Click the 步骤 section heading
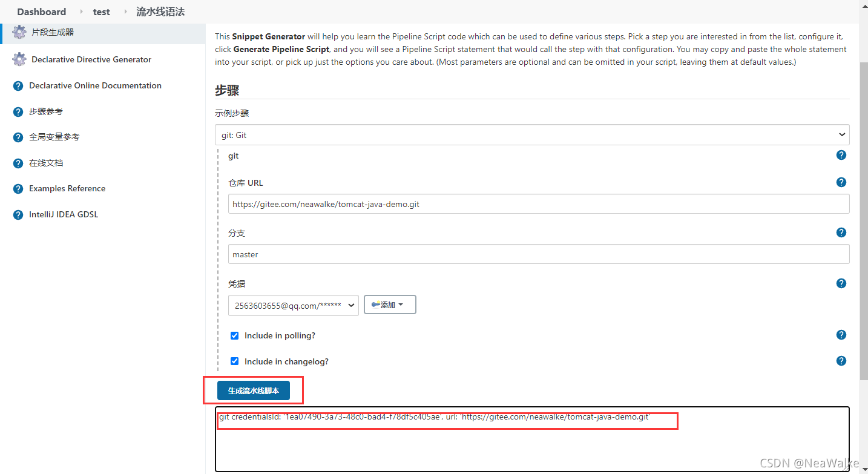868x474 pixels. coord(227,91)
